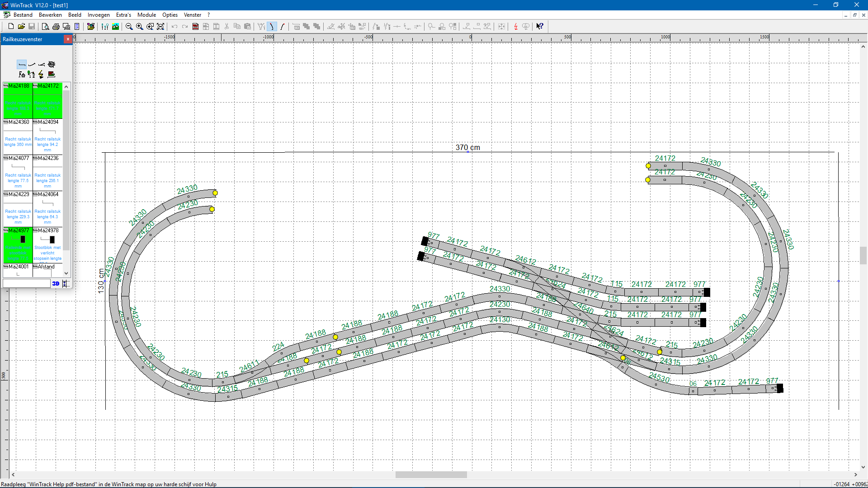This screenshot has height=488, width=868.
Task: Pick lit buffer stop Mä24978 in list
Action: [x=47, y=245]
